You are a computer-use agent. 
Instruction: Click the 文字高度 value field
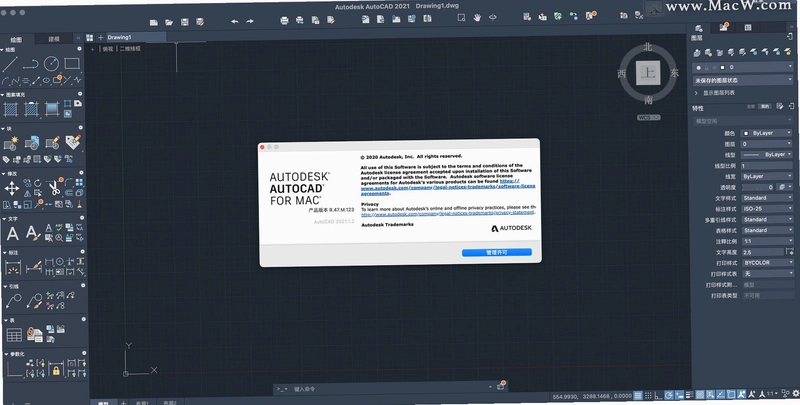click(x=762, y=252)
